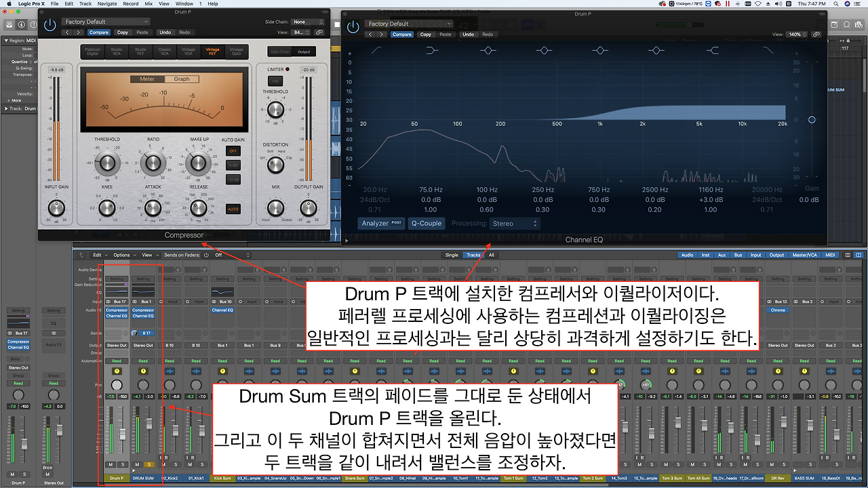Turn the limiter ON button
The width and height of the screenshot is (868, 488).
click(276, 81)
